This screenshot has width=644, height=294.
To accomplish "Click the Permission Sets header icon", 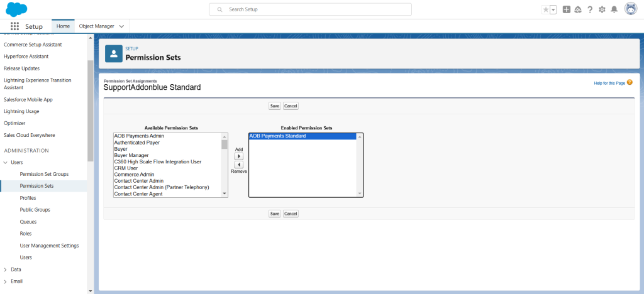I will click(x=114, y=54).
